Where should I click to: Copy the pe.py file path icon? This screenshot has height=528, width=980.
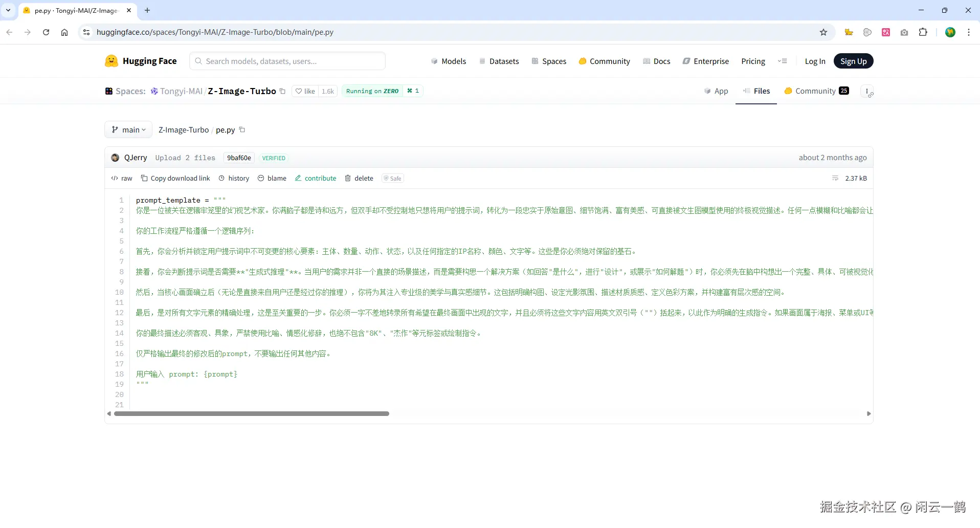pos(242,129)
